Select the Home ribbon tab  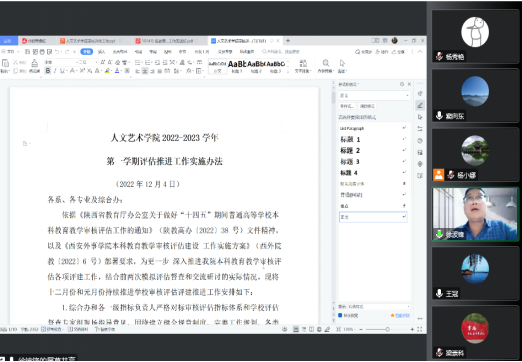click(86, 52)
